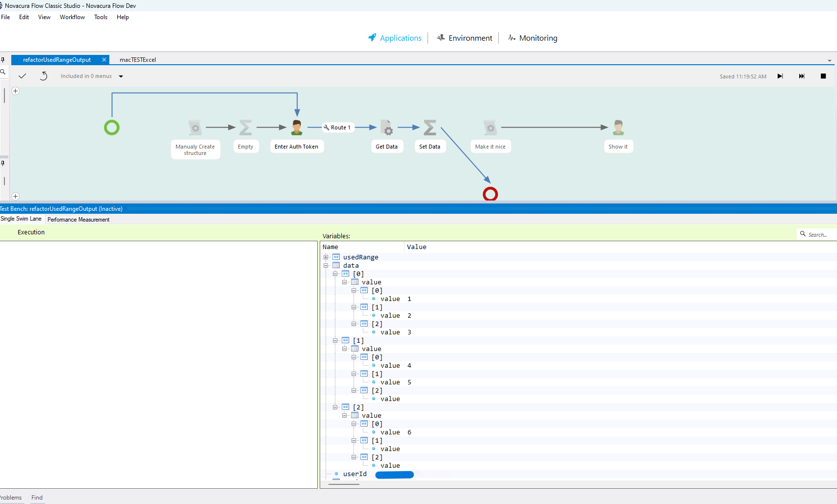The image size is (837, 504).
Task: Open the File menu
Action: click(x=5, y=17)
